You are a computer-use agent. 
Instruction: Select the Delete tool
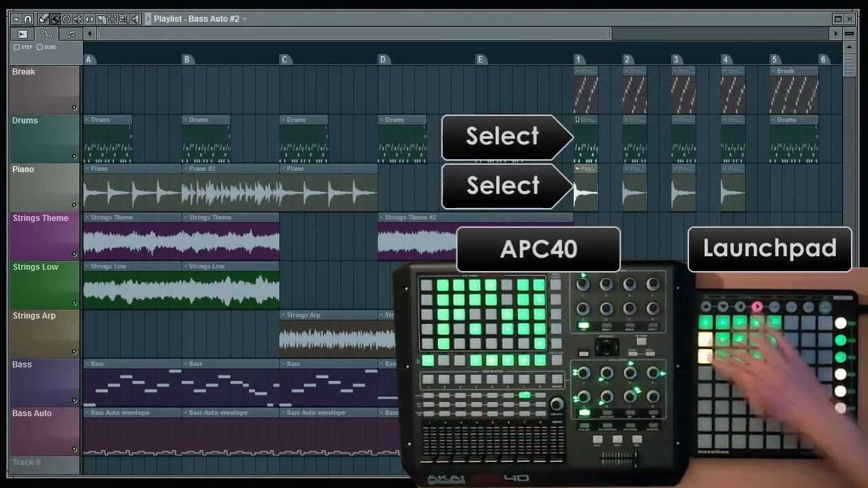[66, 19]
